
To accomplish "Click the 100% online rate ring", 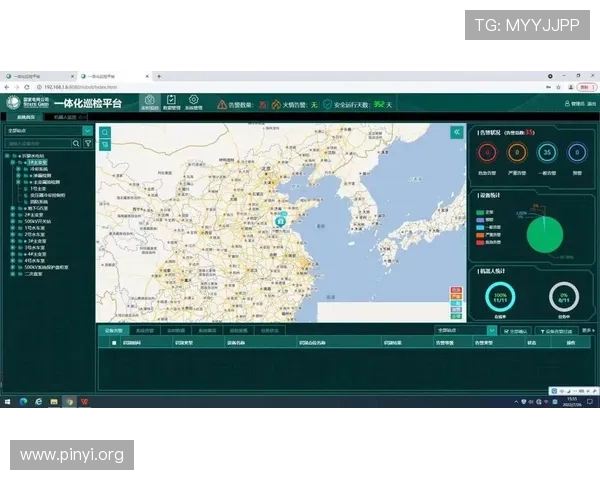I will 500,297.
